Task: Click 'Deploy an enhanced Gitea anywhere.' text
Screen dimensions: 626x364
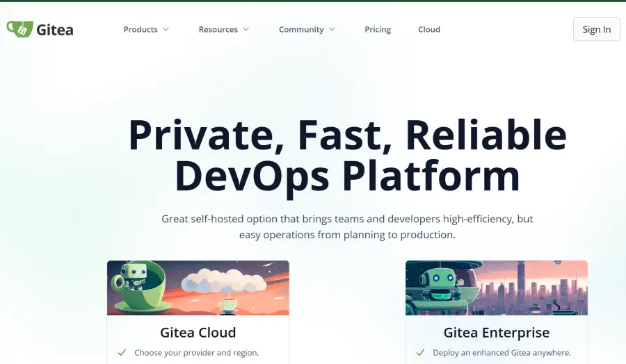Action: pos(501,353)
